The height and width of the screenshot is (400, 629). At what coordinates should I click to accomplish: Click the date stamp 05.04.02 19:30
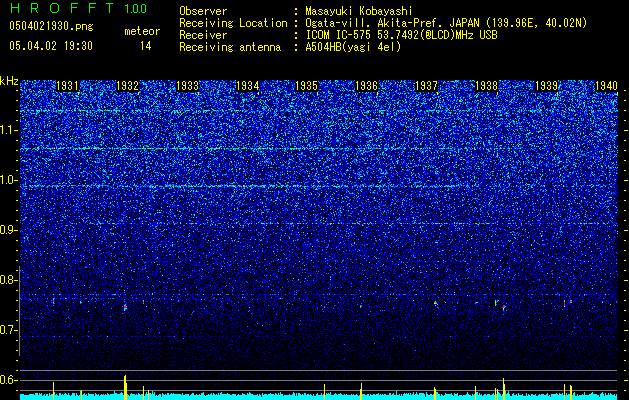[51, 46]
